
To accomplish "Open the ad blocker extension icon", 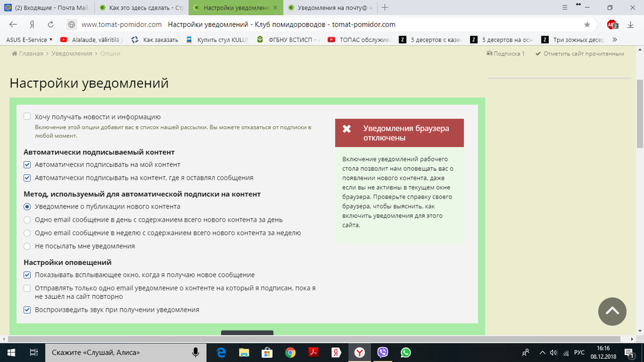I will point(611,24).
